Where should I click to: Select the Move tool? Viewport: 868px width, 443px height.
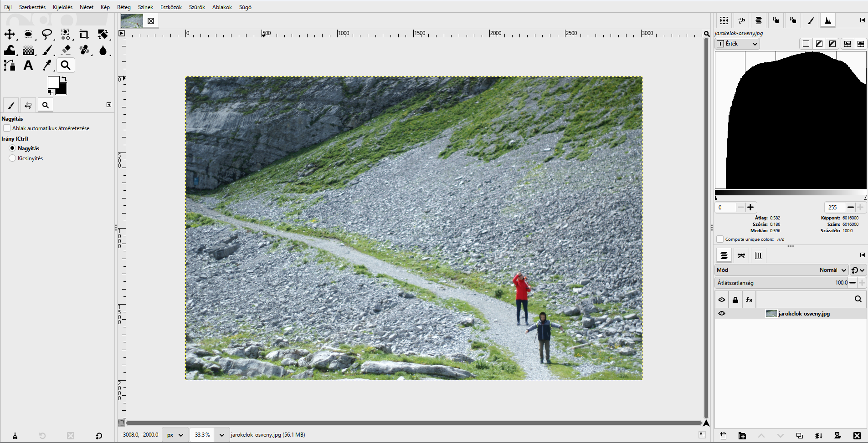pyautogui.click(x=10, y=35)
